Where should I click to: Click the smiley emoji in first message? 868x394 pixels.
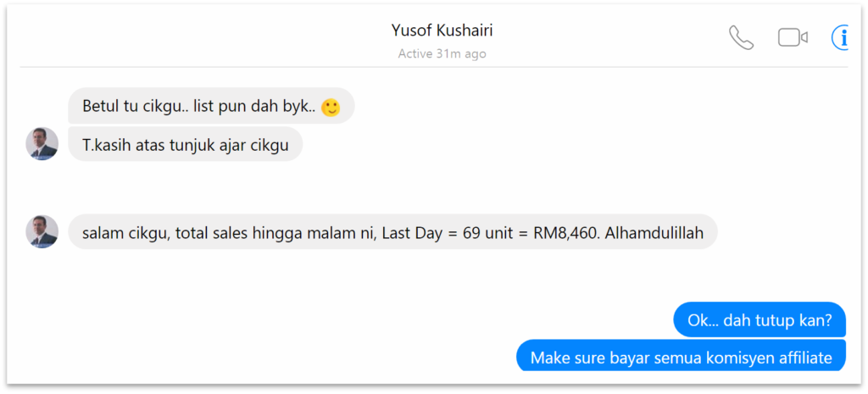pyautogui.click(x=331, y=107)
